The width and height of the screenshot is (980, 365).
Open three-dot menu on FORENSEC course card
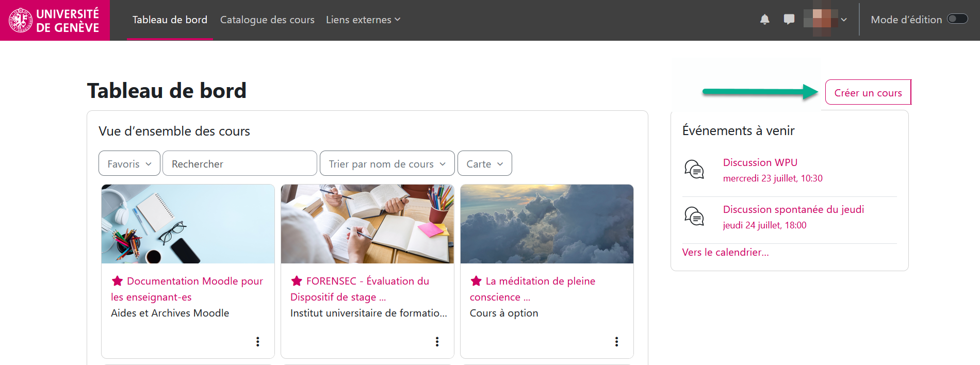(437, 341)
